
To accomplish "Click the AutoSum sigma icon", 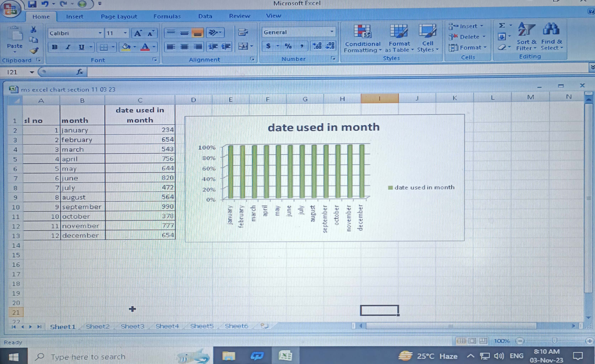I will coord(502,25).
